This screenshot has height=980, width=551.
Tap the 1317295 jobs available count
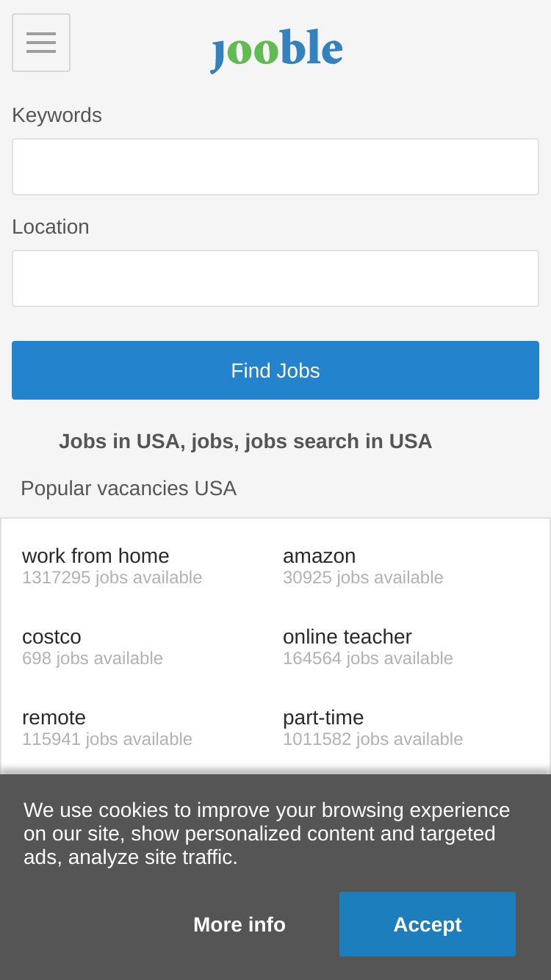tap(112, 577)
